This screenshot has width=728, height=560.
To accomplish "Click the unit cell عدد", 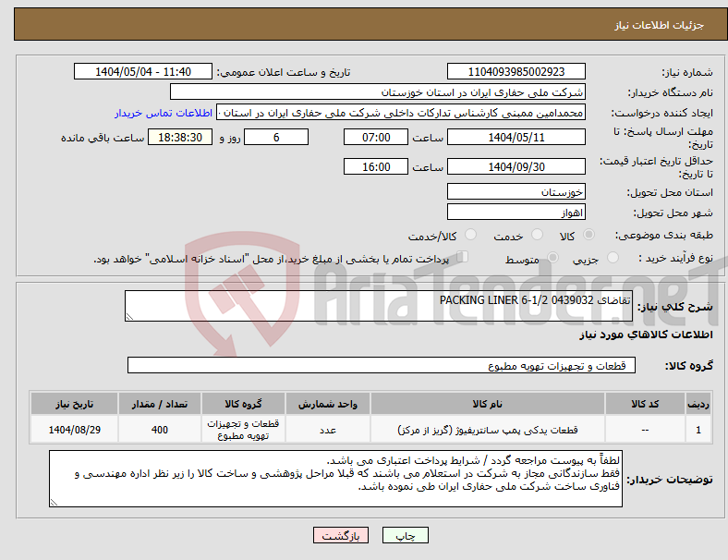I will (328, 430).
